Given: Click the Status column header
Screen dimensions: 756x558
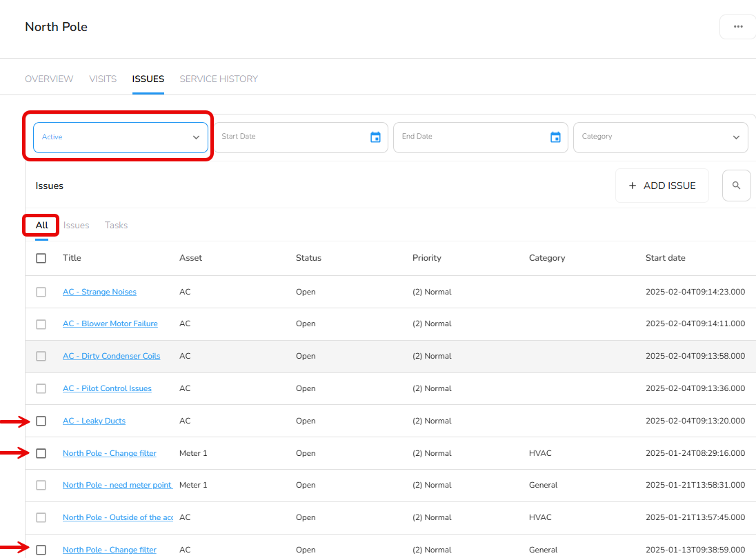Looking at the screenshot, I should (x=308, y=257).
